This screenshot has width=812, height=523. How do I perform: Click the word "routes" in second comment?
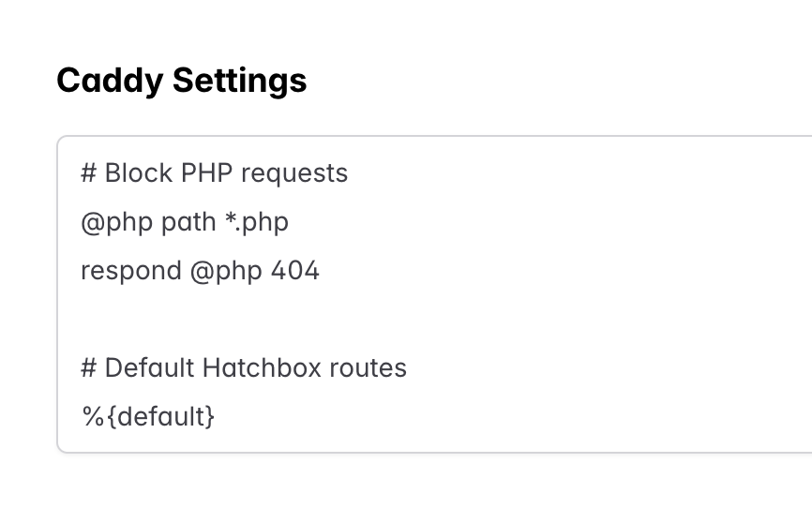coord(368,367)
